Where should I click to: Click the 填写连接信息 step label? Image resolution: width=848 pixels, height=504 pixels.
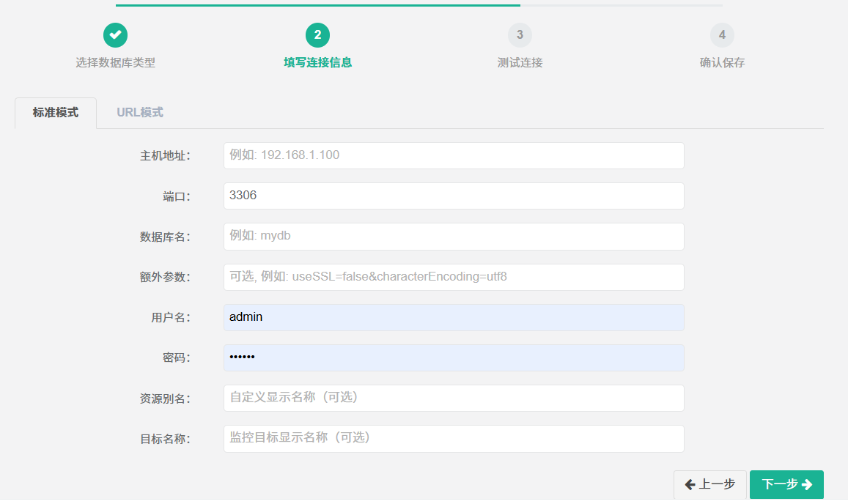[x=317, y=63]
